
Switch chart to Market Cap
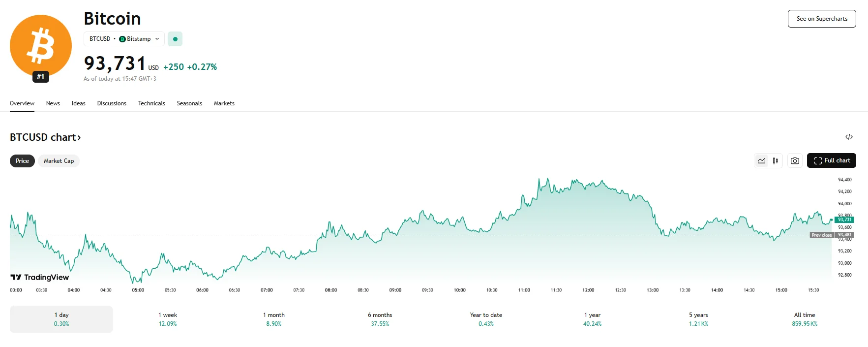pyautogui.click(x=59, y=161)
